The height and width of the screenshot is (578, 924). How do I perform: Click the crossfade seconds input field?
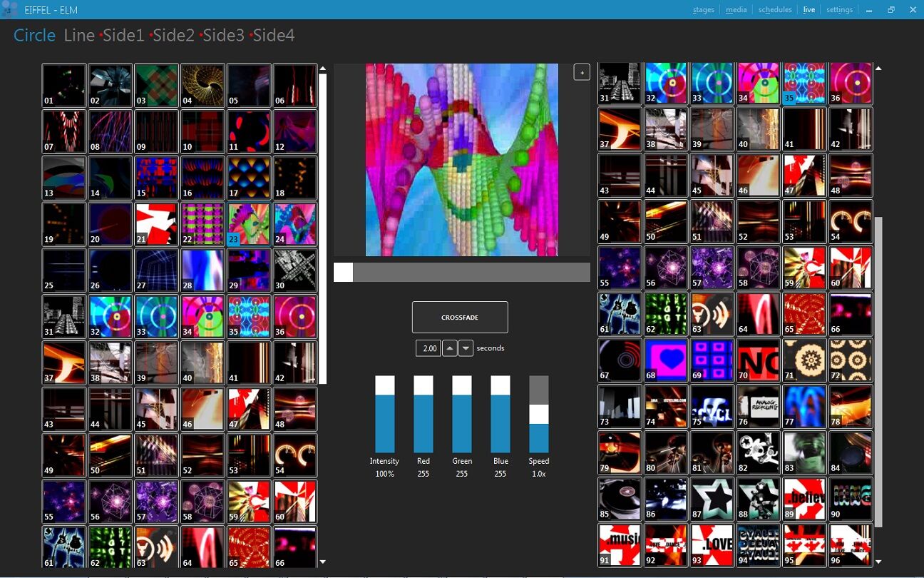pos(428,348)
